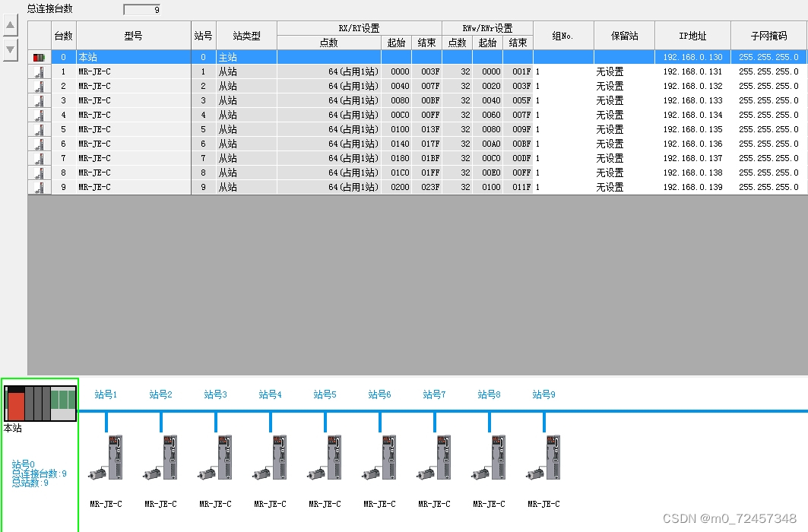Click the master station PLC image
Screen dimensions: 808x532
40,404
